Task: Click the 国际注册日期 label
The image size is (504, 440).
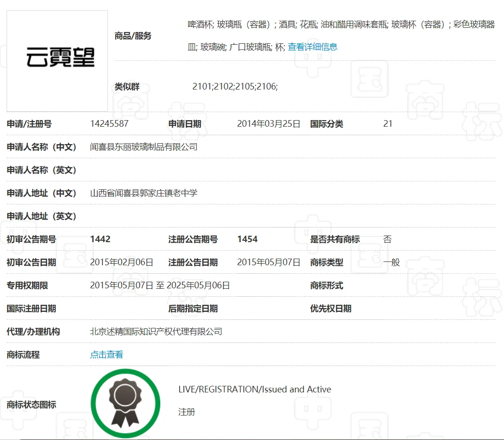Action: coord(32,309)
